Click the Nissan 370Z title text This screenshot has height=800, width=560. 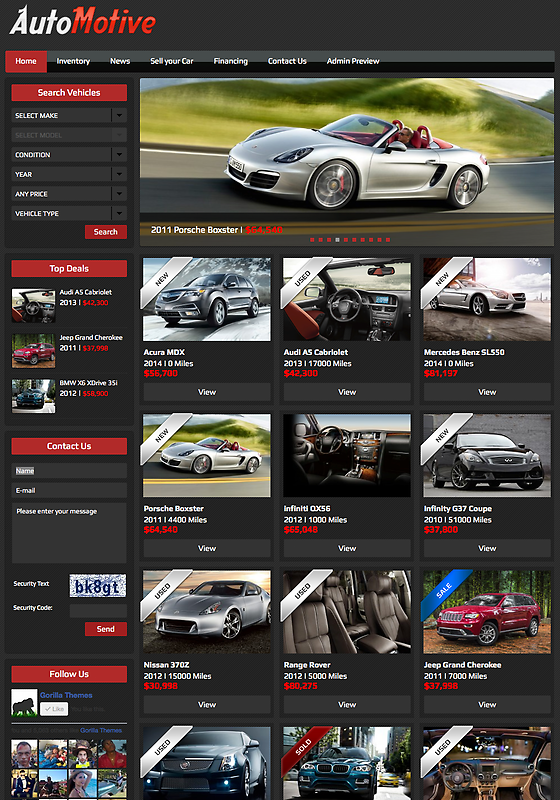coord(166,665)
